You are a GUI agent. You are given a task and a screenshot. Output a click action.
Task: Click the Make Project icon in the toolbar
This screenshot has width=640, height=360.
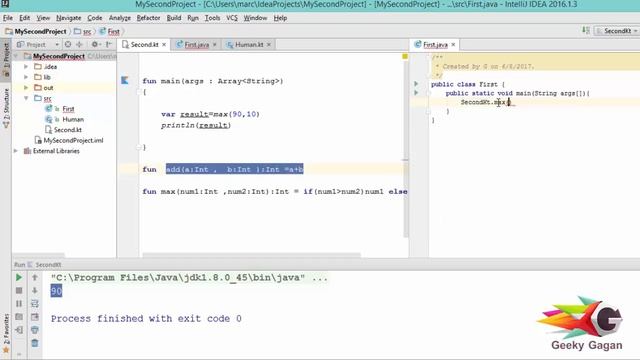[586, 31]
